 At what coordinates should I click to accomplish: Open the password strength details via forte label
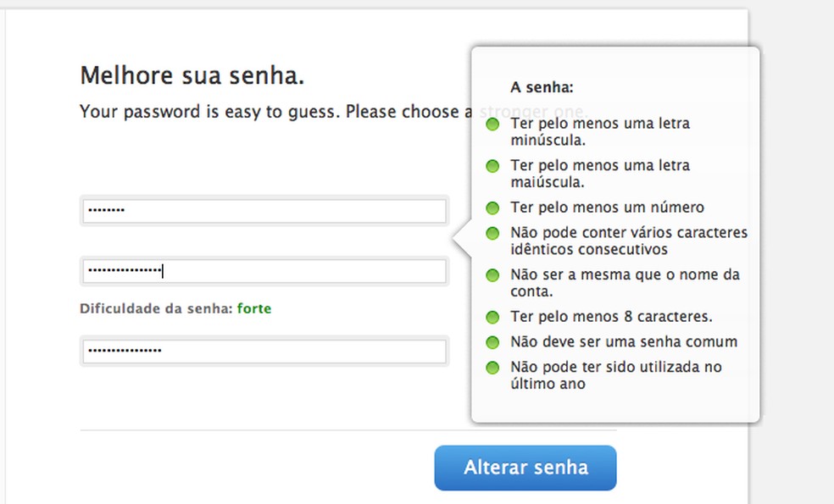(254, 308)
